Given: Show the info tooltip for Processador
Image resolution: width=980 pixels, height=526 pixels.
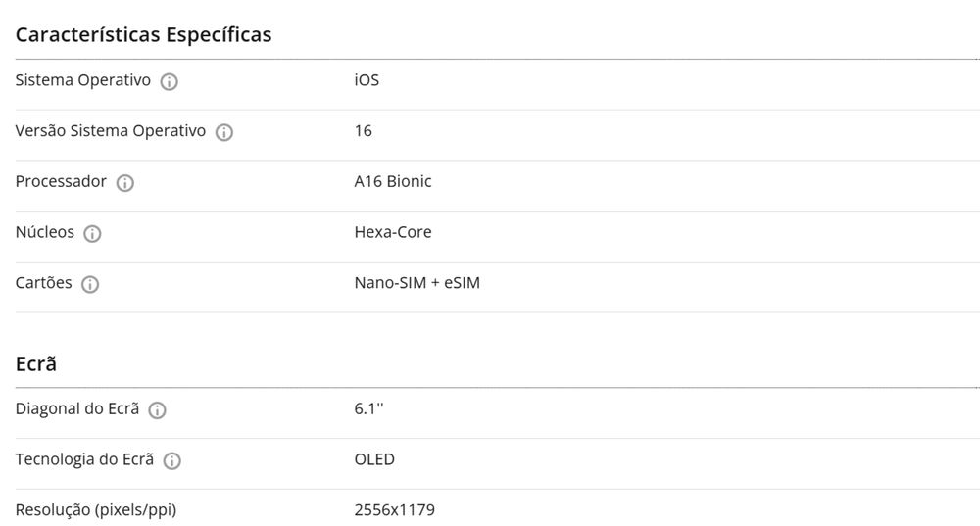Looking at the screenshot, I should (x=124, y=183).
